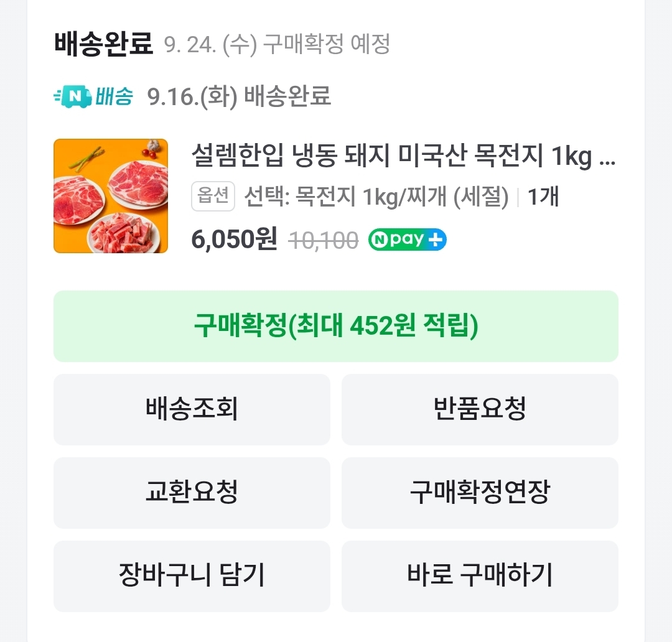The width and height of the screenshot is (672, 642).
Task: Click the option text 목전지 1kg/찌개 (세절)
Action: pos(376,197)
